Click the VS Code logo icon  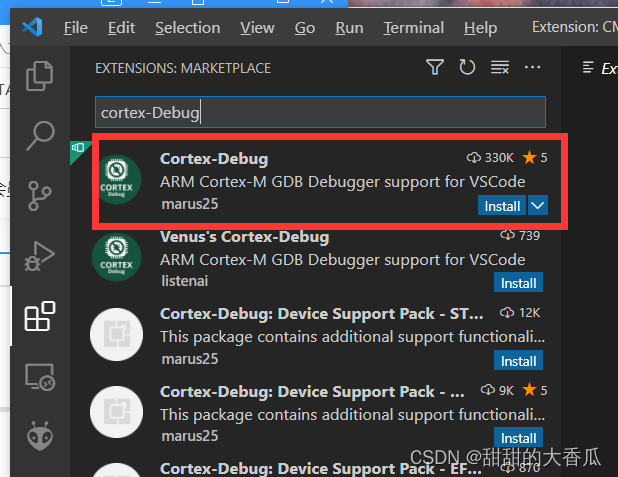pyautogui.click(x=32, y=27)
